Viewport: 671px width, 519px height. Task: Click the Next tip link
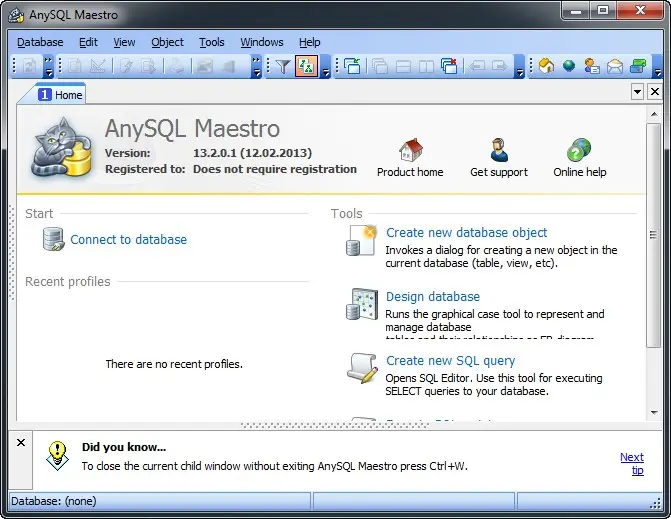(x=632, y=463)
